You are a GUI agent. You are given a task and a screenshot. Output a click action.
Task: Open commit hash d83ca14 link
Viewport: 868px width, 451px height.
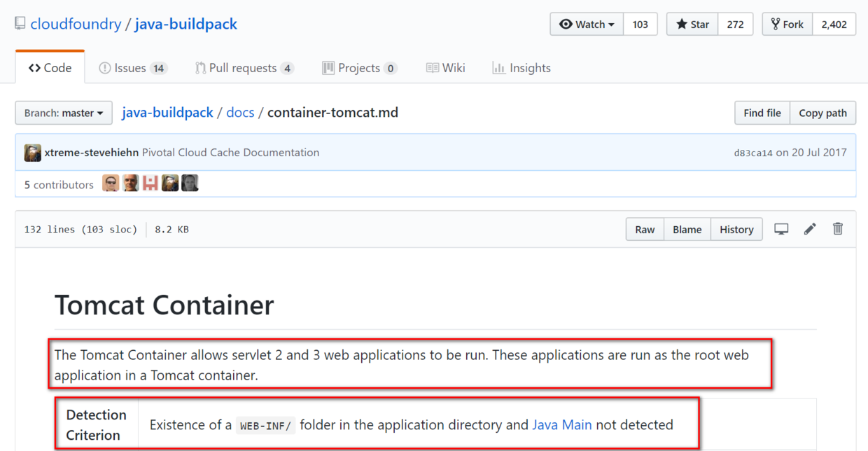click(x=753, y=153)
